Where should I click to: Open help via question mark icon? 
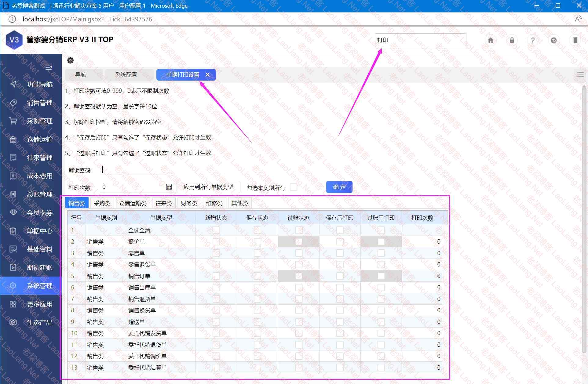(x=533, y=40)
